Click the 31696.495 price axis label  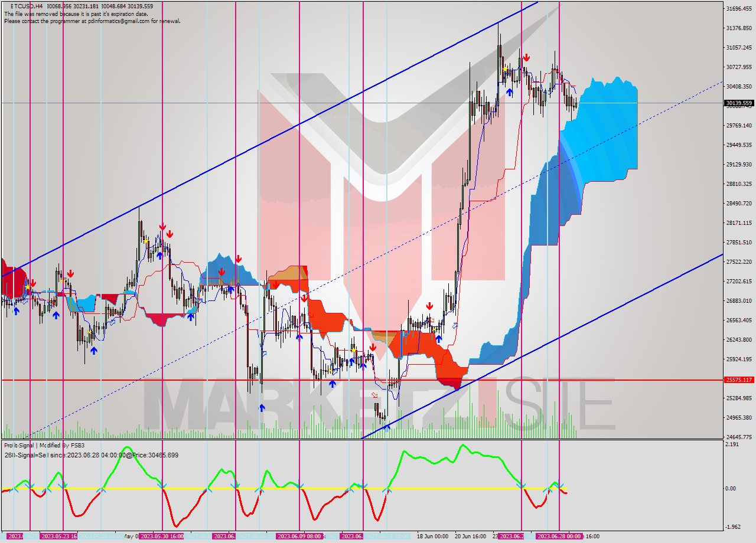[x=739, y=8]
